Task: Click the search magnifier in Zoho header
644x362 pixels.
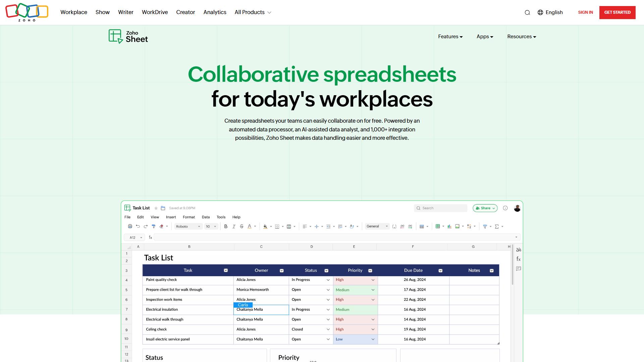Action: click(x=527, y=12)
